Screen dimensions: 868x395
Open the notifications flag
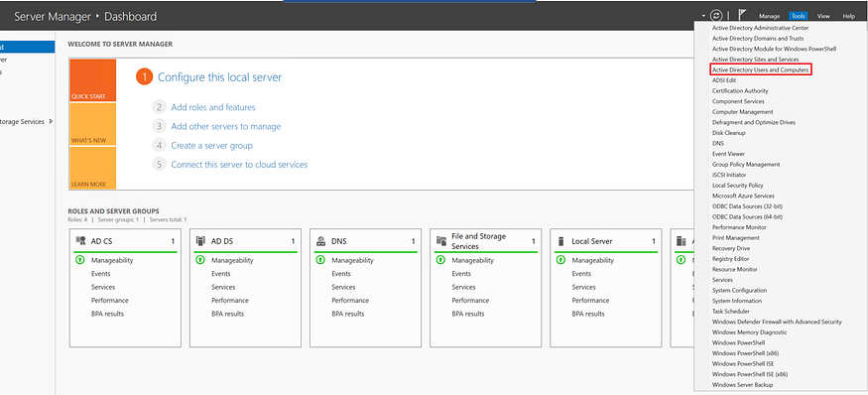click(x=742, y=16)
